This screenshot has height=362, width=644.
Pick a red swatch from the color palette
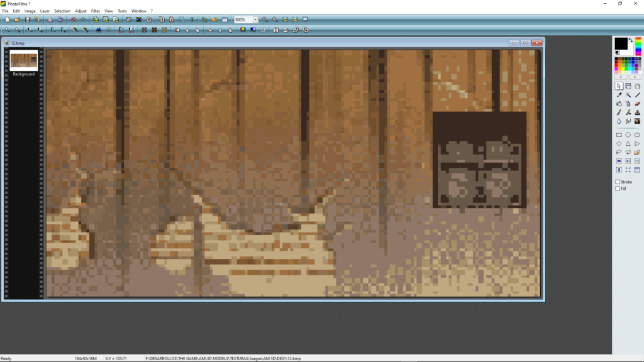click(616, 65)
